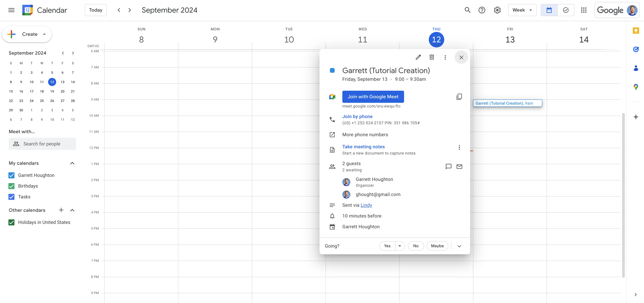The height and width of the screenshot is (303, 644).
Task: Delete event using the trash icon
Action: pyautogui.click(x=431, y=57)
